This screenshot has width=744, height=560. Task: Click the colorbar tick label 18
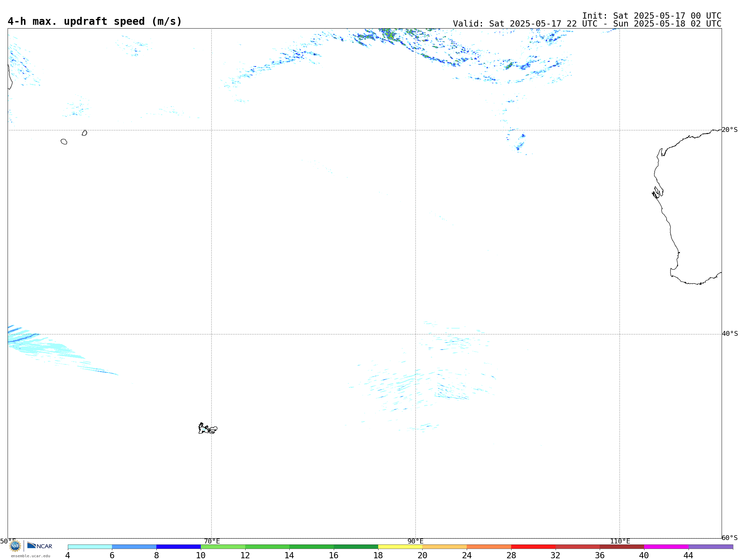pos(378,555)
